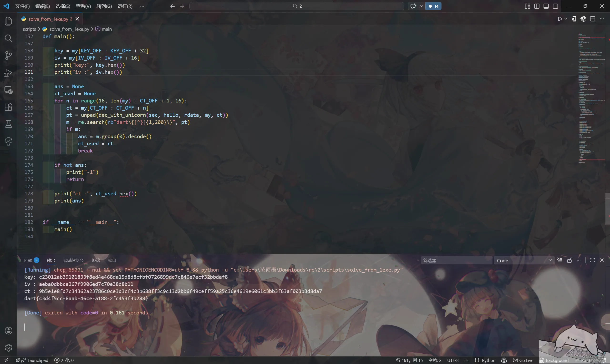Toggle output auto-scroll lock
610x364 pixels.
point(569,260)
